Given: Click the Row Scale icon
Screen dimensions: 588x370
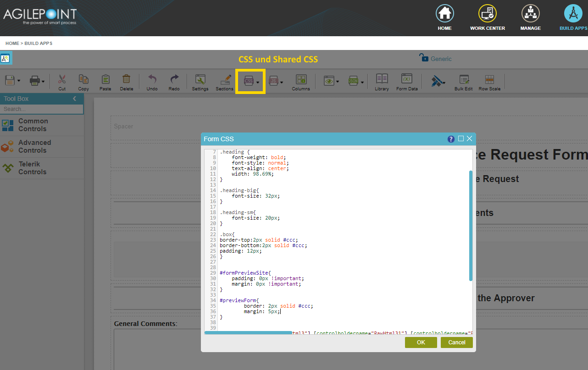Looking at the screenshot, I should point(489,82).
